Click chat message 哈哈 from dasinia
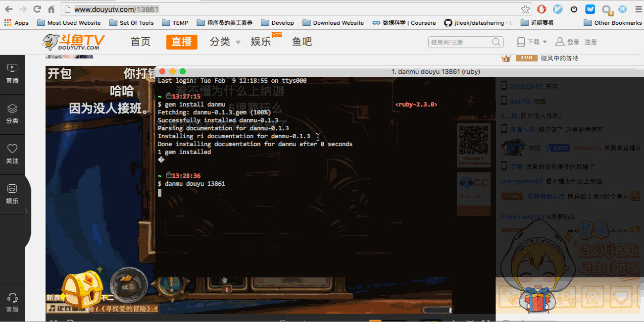The width and height of the screenshot is (644, 322). click(x=540, y=101)
